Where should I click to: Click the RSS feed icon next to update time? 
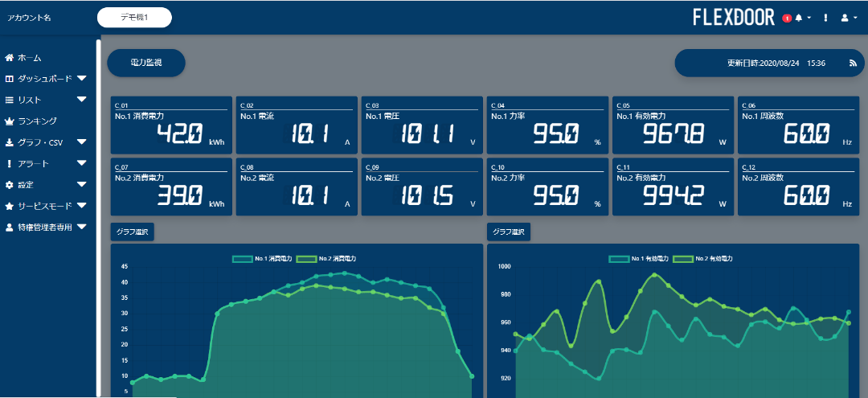[x=853, y=63]
